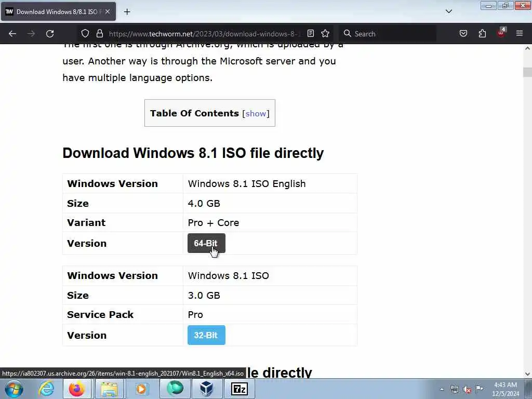Click the 'Variant' row label
This screenshot has width=532, height=399.
[x=86, y=222]
